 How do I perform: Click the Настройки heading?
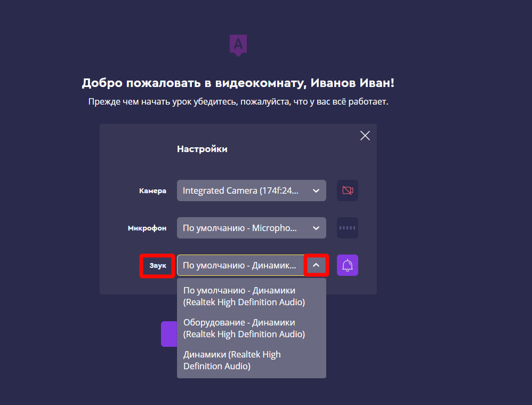pyautogui.click(x=202, y=149)
